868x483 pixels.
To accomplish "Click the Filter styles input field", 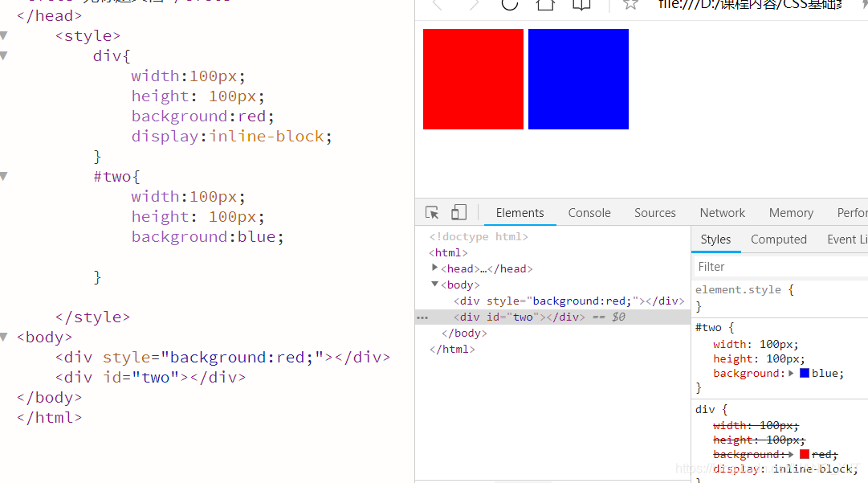I will coord(780,267).
